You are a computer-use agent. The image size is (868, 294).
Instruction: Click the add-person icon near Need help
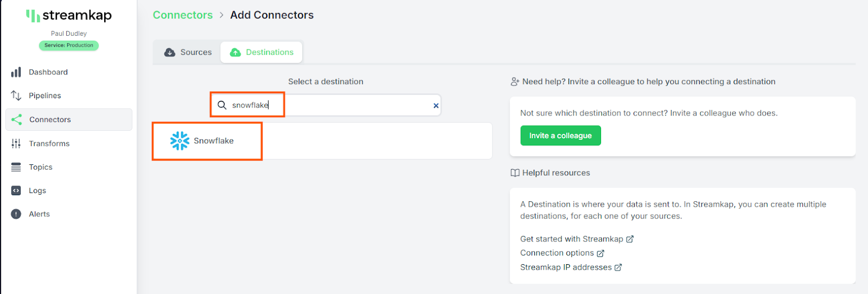click(515, 82)
